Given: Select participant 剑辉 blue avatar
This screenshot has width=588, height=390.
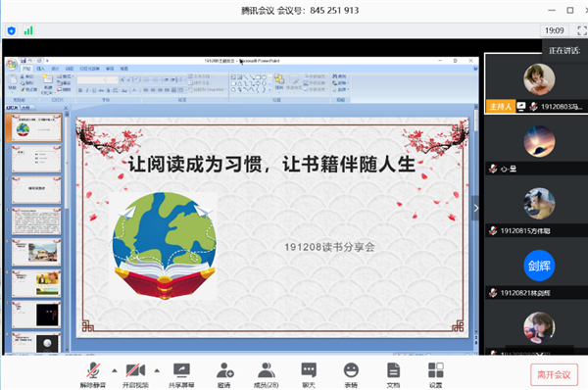Looking at the screenshot, I should pos(539,266).
